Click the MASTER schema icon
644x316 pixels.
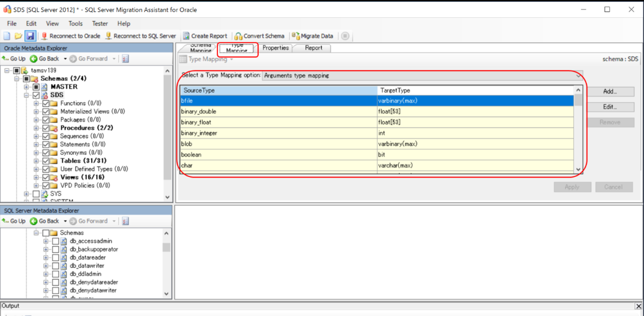point(45,87)
